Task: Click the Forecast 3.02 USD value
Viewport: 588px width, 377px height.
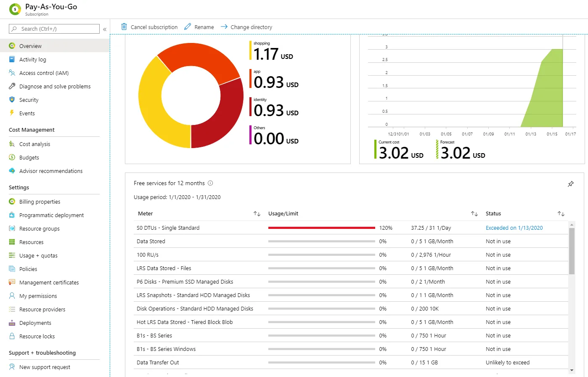Action: click(x=463, y=153)
